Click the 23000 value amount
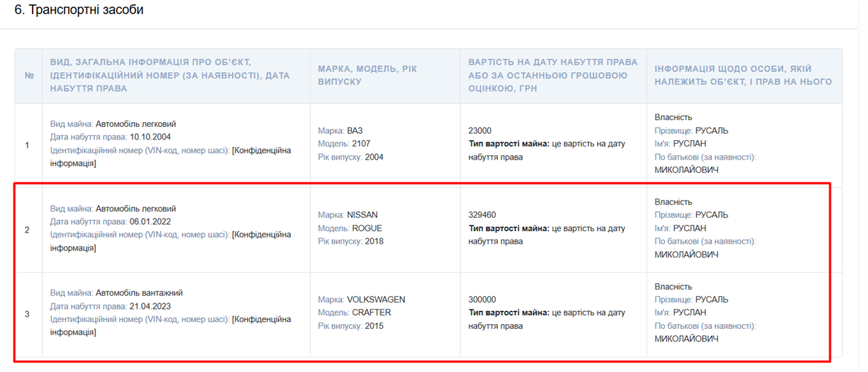 480,130
